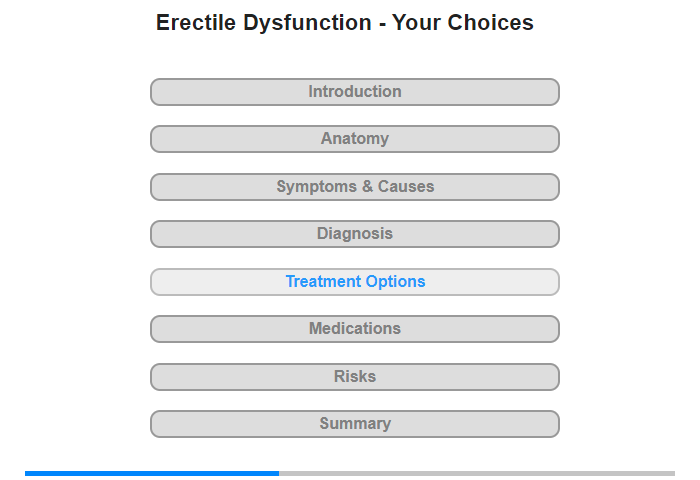700x480 pixels.
Task: Open the Diagnosis section
Action: (355, 234)
